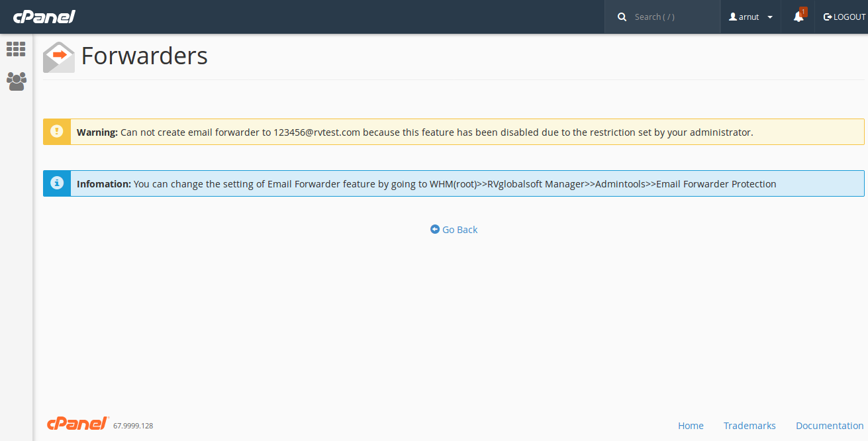Click the warning exclamation icon
Viewport: 868px width, 441px height.
pos(56,132)
